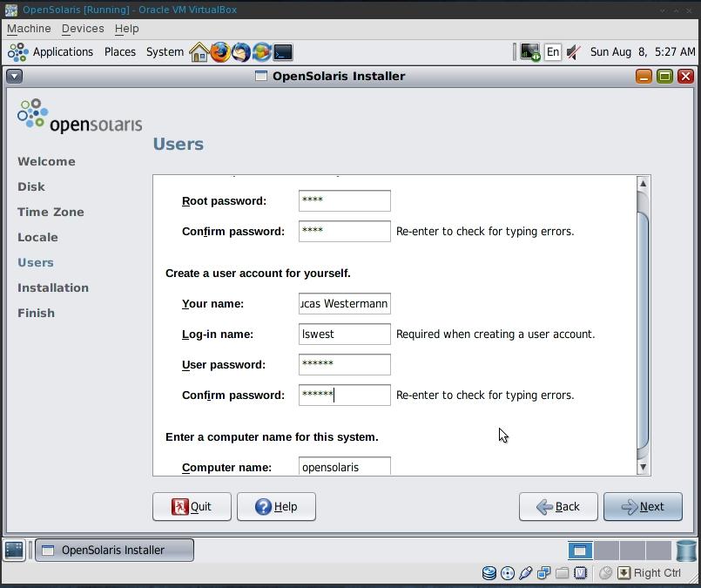Viewport: 701px width, 588px height.
Task: Click the scrollbar up arrow
Action: [x=643, y=183]
